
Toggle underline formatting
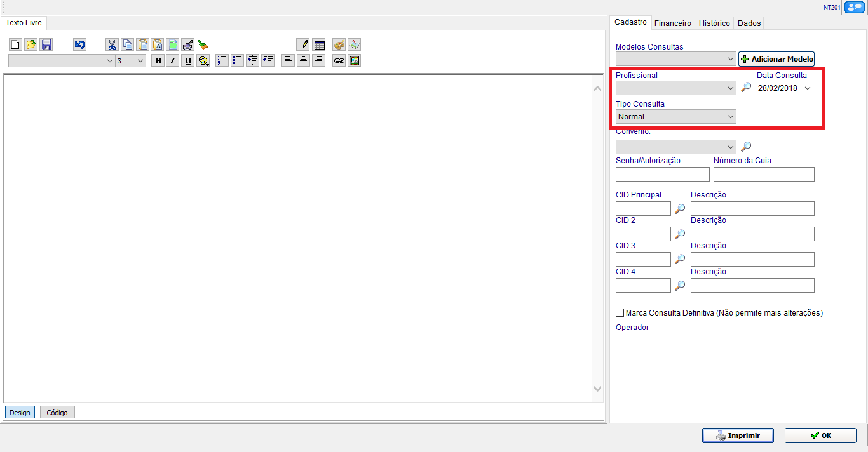188,61
